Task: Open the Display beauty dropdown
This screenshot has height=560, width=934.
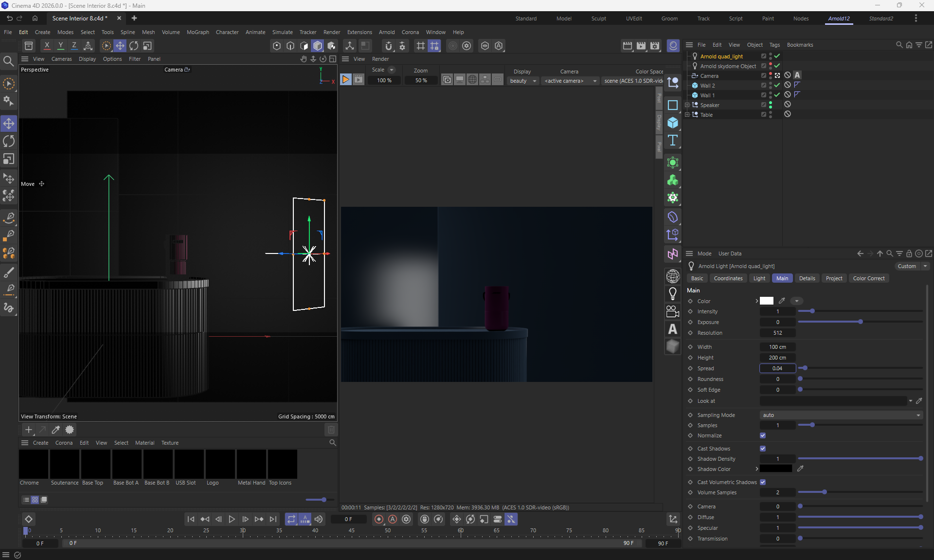Action: pyautogui.click(x=522, y=81)
